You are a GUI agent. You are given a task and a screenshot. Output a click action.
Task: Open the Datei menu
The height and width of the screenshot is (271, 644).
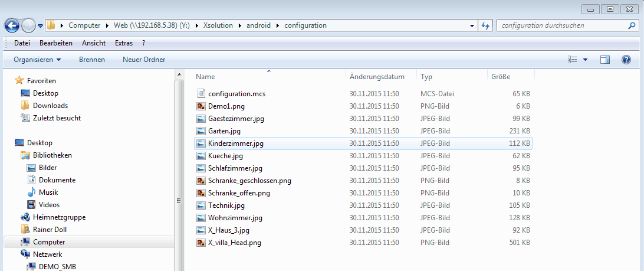point(22,43)
